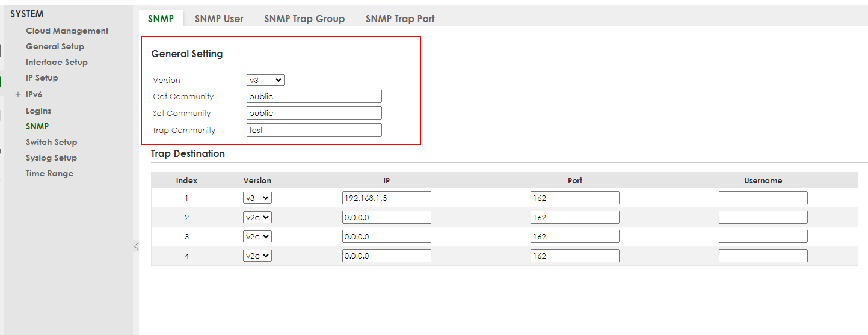The image size is (868, 335).
Task: Click the Port field for index 3
Action: click(574, 236)
